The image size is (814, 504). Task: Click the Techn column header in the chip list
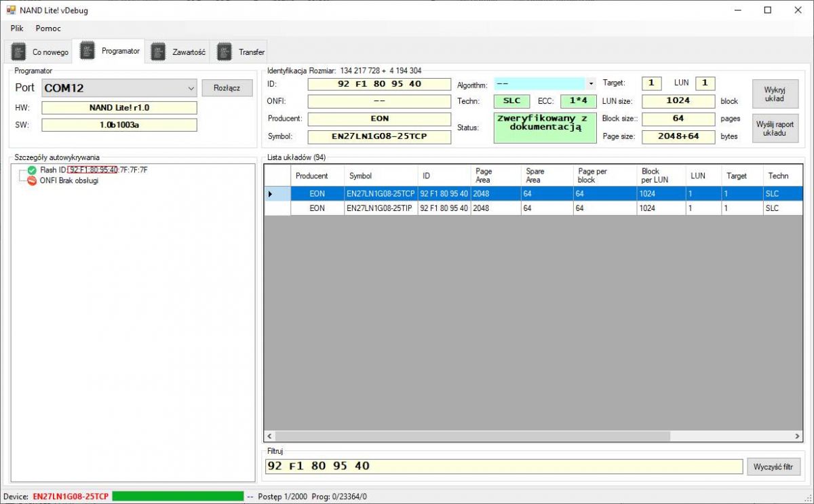pos(782,176)
